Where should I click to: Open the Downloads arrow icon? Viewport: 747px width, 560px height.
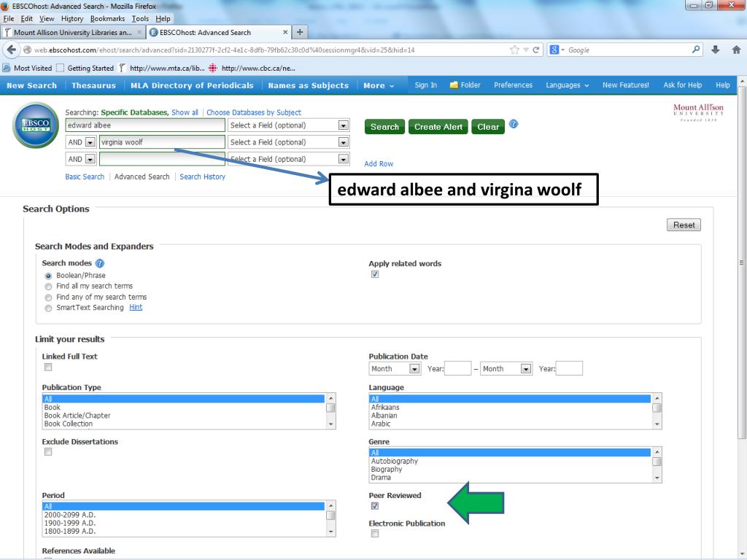click(x=715, y=50)
